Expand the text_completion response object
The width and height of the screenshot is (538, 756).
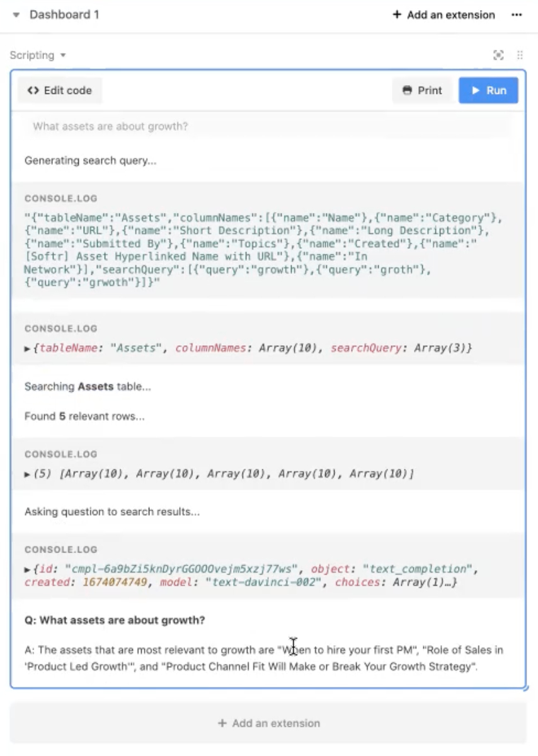tap(27, 570)
